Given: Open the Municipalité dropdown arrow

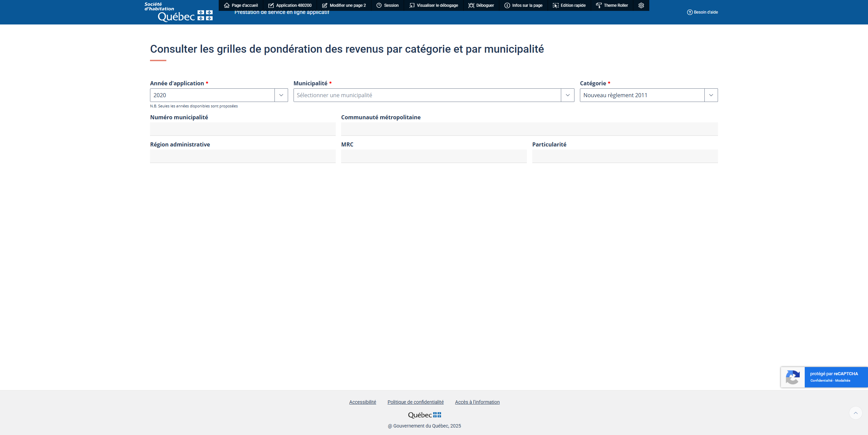Looking at the screenshot, I should pos(567,95).
